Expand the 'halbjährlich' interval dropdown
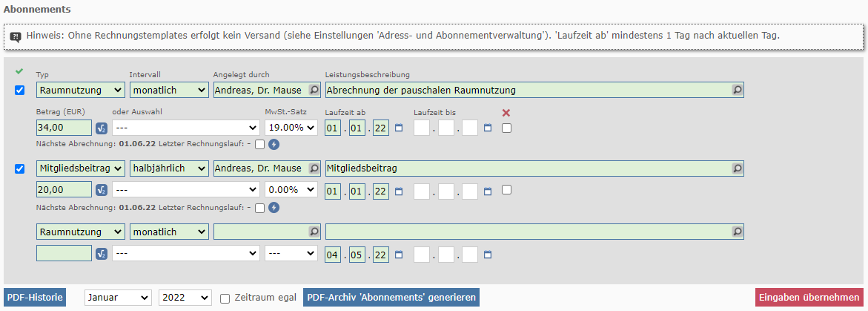Image resolution: width=868 pixels, height=311 pixels. pos(169,168)
